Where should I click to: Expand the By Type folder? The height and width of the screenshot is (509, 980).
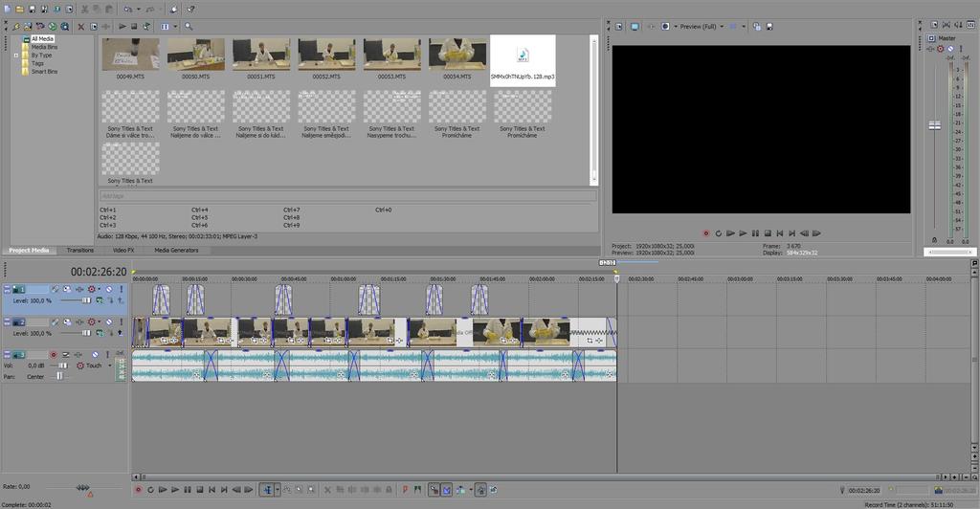[16, 55]
